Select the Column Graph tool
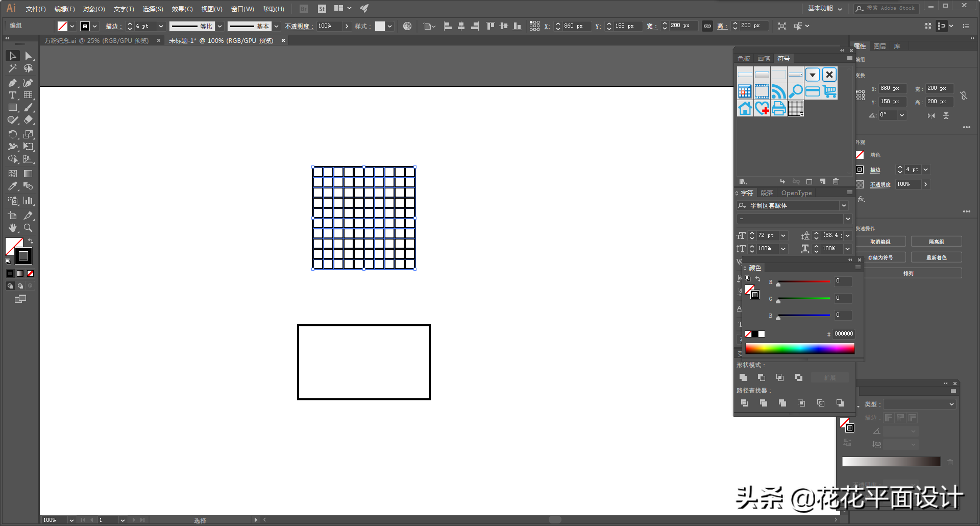 click(29, 201)
